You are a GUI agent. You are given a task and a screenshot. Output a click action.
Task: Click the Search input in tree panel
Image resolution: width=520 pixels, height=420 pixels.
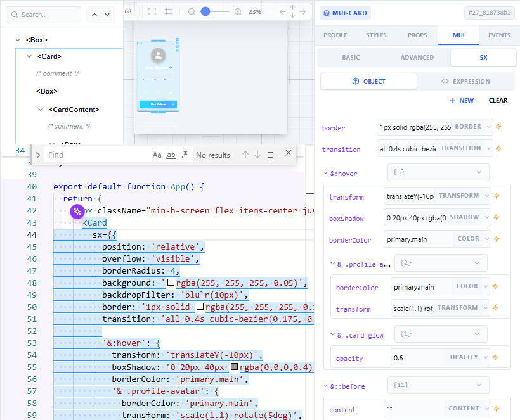44,15
